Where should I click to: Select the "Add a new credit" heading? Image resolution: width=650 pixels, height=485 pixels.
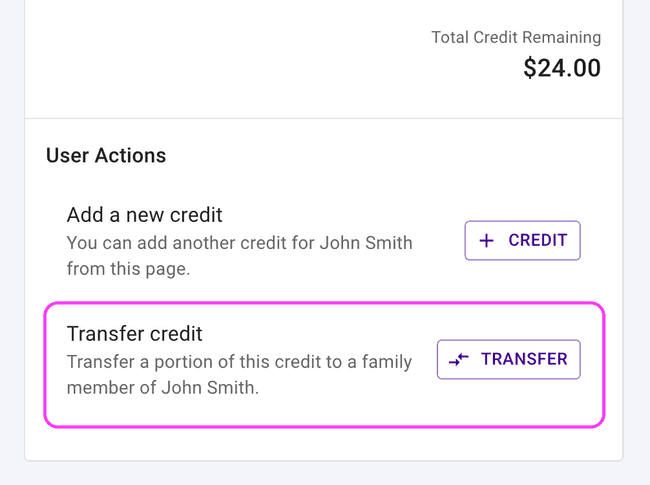click(x=144, y=215)
